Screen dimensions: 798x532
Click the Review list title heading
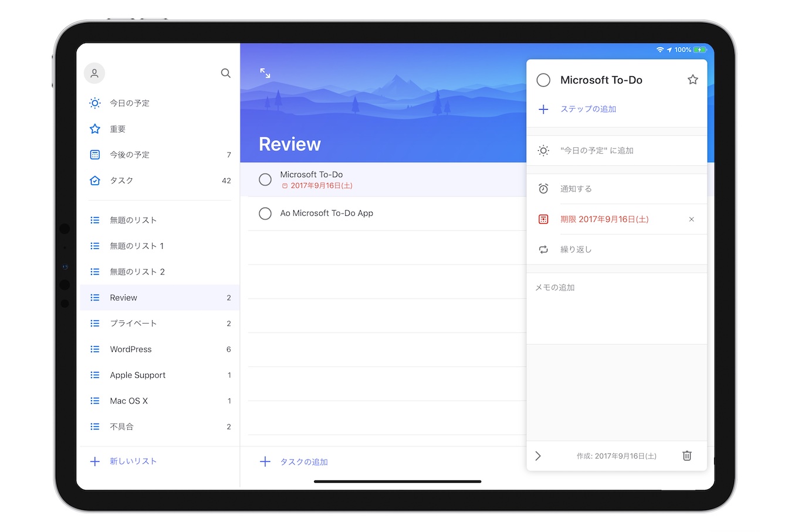pyautogui.click(x=290, y=144)
